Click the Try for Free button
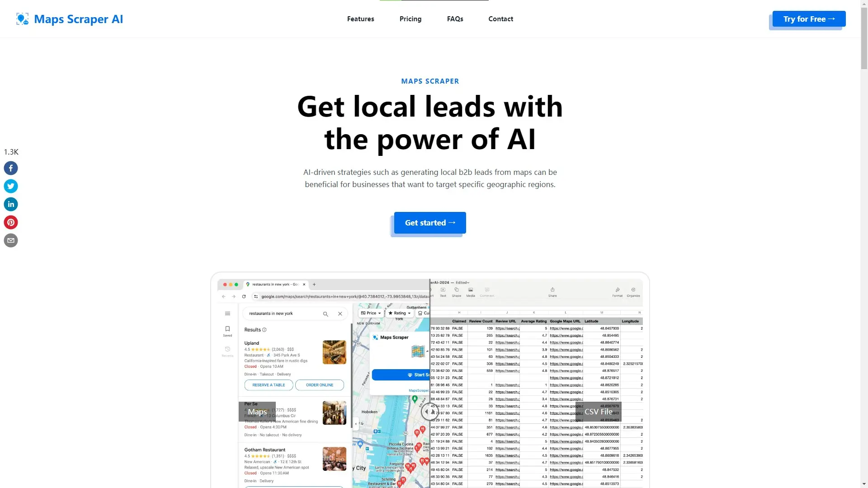The width and height of the screenshot is (868, 488). coord(809,19)
